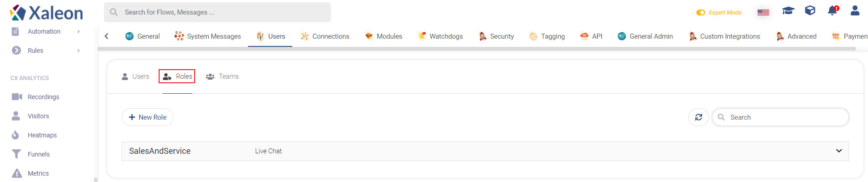Click the refresh roles icon button
Image resolution: width=868 pixels, height=182 pixels.
(x=698, y=117)
